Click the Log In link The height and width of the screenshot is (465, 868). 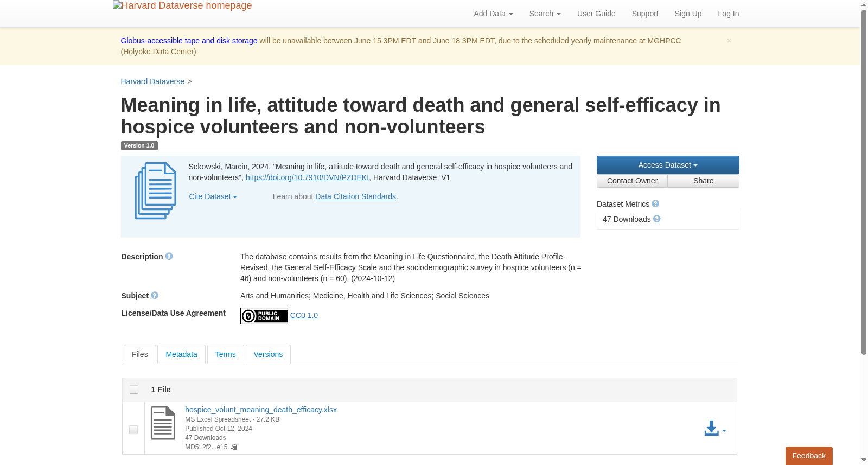click(x=728, y=14)
